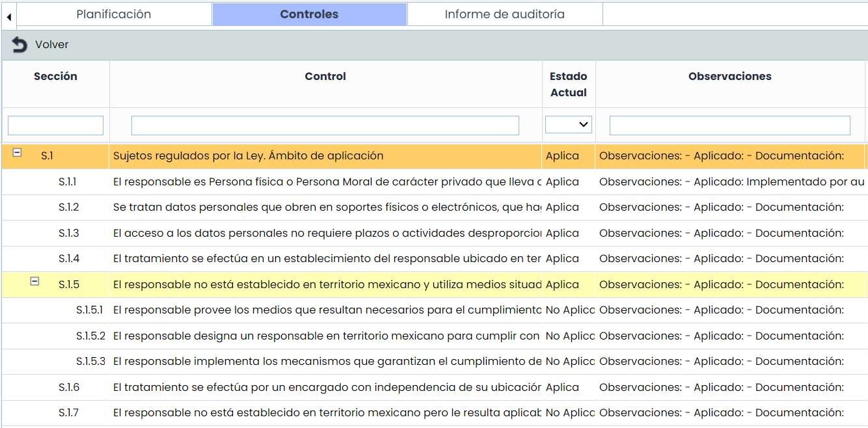This screenshot has height=428, width=868.
Task: Click the Volver back arrow icon
Action: pyautogui.click(x=20, y=45)
